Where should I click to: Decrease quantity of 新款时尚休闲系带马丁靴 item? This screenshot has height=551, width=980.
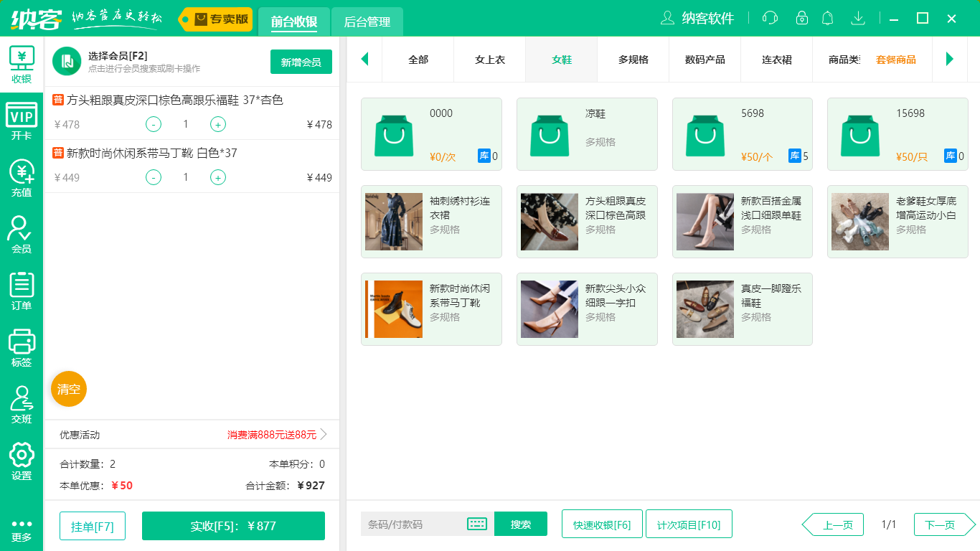pyautogui.click(x=154, y=177)
